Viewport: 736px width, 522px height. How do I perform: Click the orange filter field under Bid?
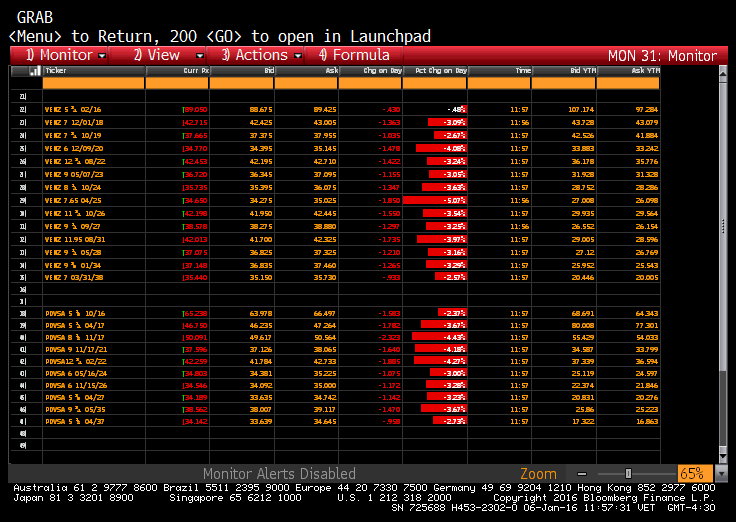tap(242, 83)
